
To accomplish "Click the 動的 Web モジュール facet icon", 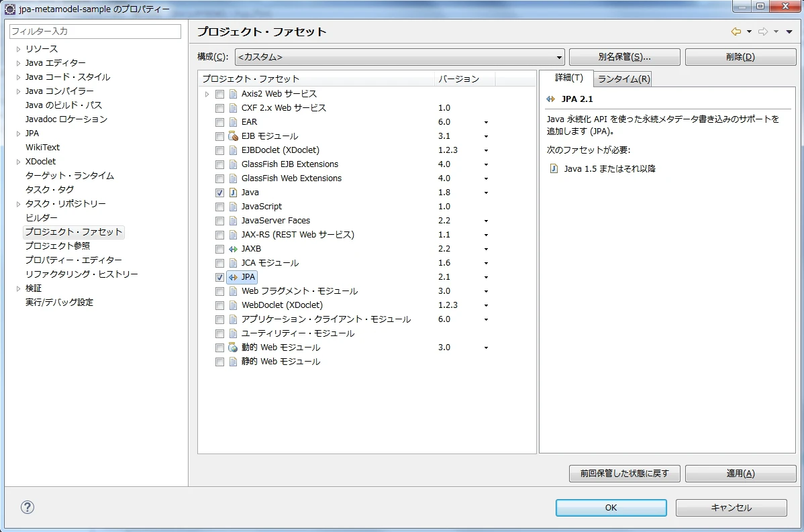I will click(x=234, y=347).
